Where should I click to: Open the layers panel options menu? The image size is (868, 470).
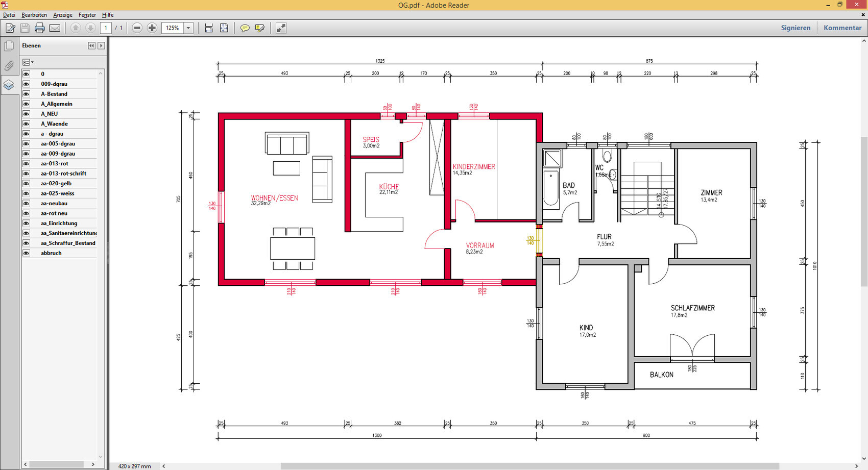coord(28,62)
